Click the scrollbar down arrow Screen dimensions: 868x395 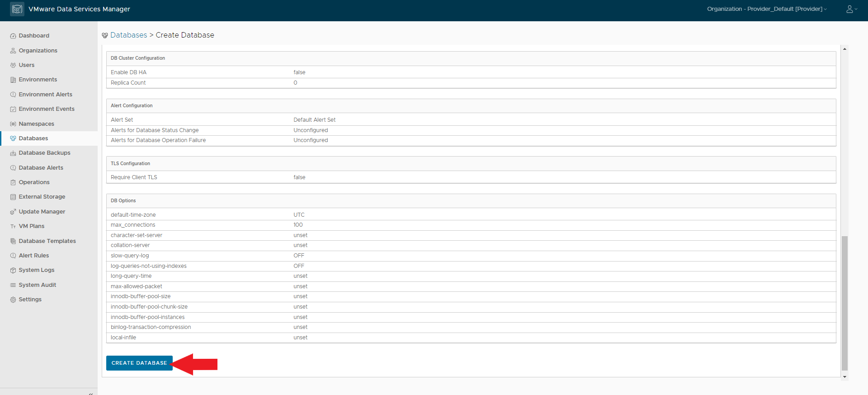coord(844,377)
